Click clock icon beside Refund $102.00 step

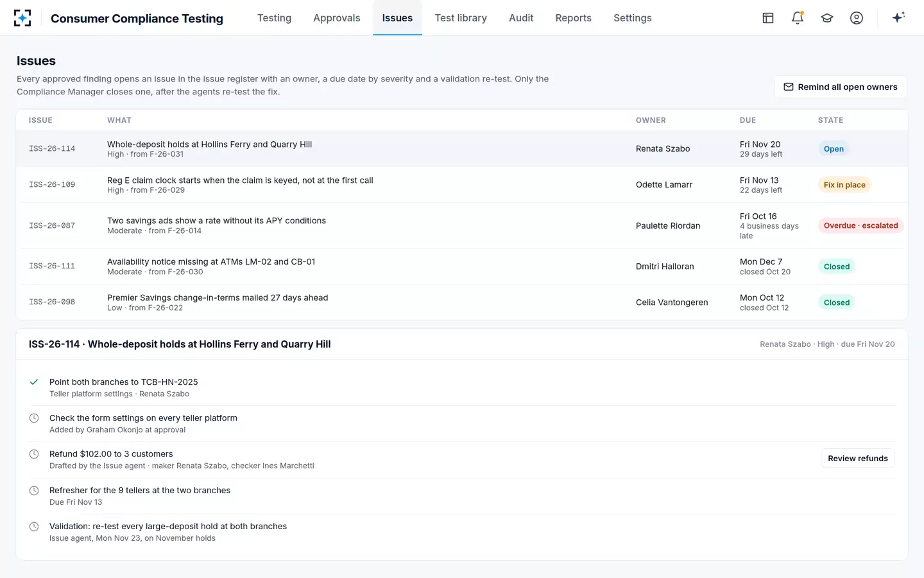coord(34,454)
